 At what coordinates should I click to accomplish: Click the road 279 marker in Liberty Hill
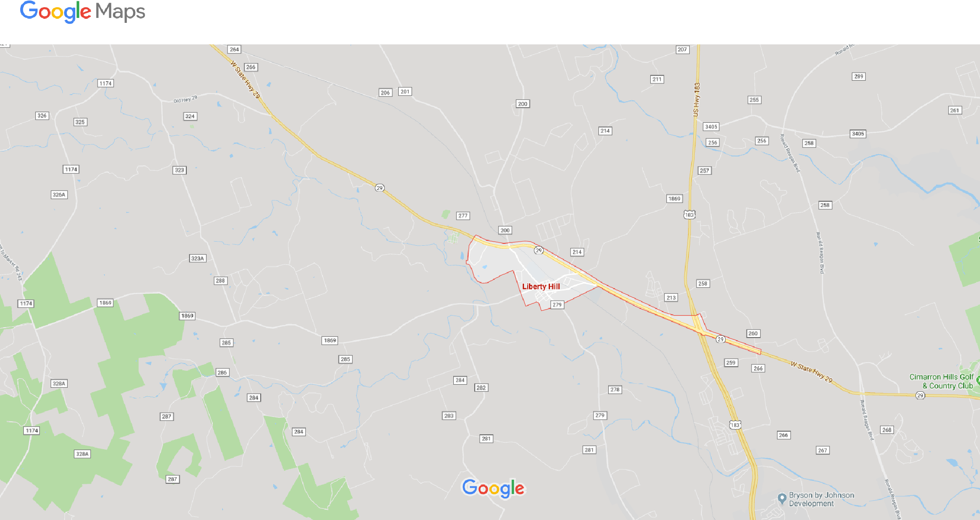pyautogui.click(x=557, y=305)
